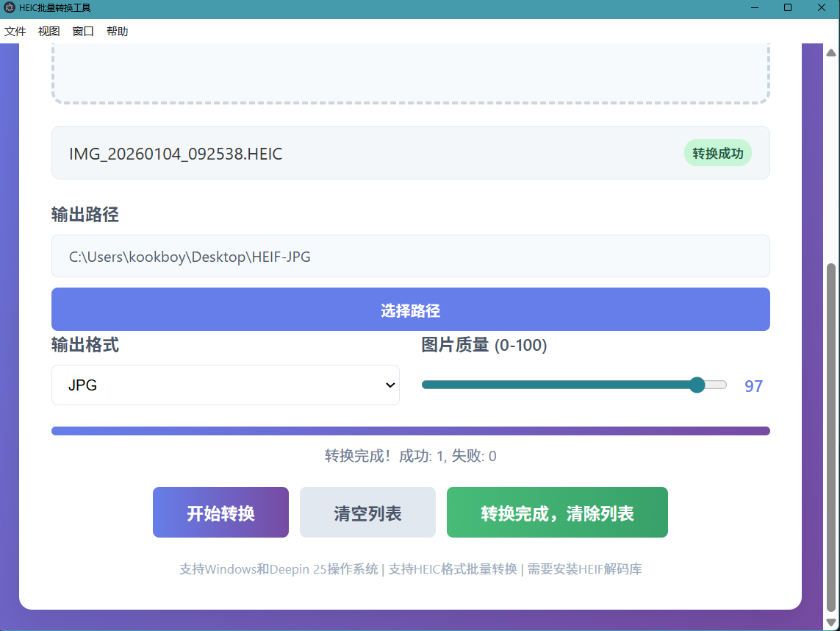This screenshot has width=840, height=631.
Task: Click the 输出格式 label
Action: pyautogui.click(x=85, y=345)
